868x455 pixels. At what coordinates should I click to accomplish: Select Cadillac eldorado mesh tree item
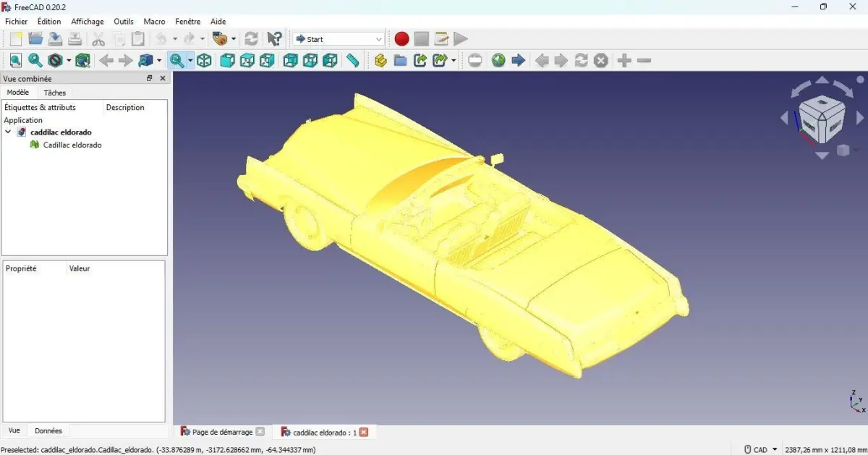pos(72,145)
